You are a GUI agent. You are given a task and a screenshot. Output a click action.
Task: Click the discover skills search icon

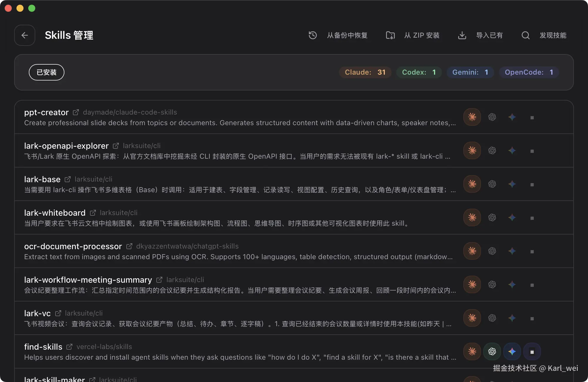pyautogui.click(x=525, y=35)
